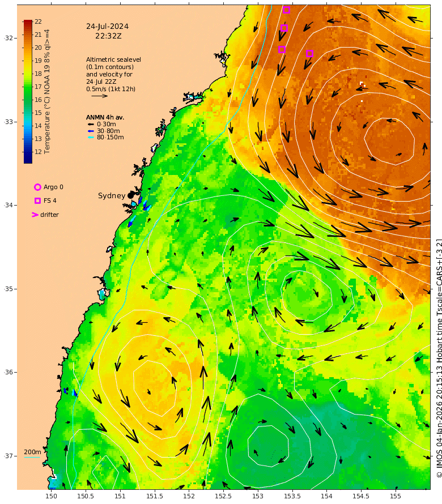Viewport: 442px width, 504px height.
Task: Click the 200m isobath label
Action: (32, 452)
